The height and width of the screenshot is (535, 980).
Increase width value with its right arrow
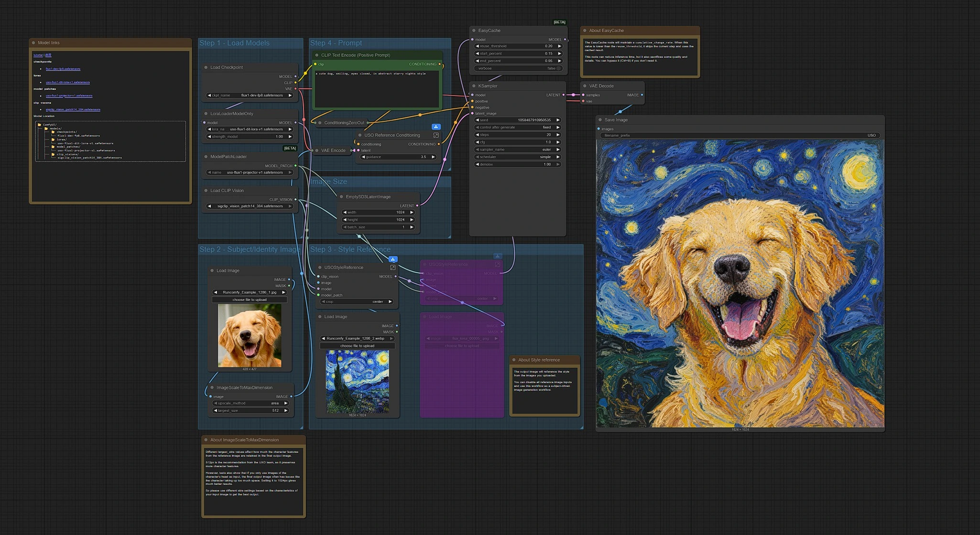412,213
